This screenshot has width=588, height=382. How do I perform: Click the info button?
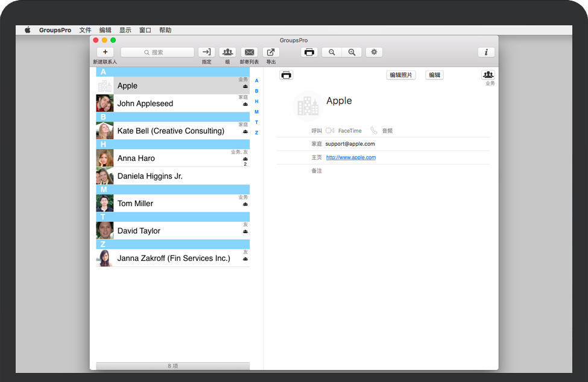tap(486, 52)
